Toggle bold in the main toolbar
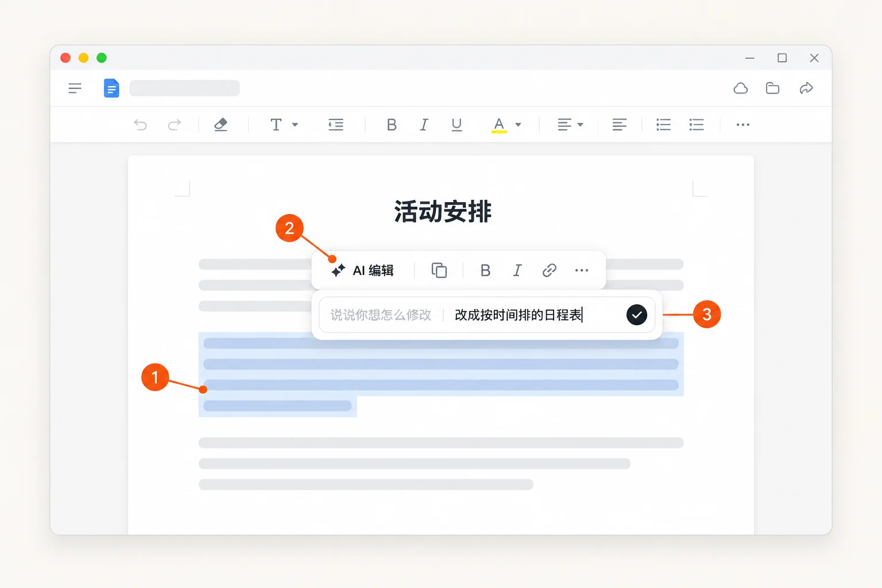This screenshot has width=882, height=588. pyautogui.click(x=392, y=125)
